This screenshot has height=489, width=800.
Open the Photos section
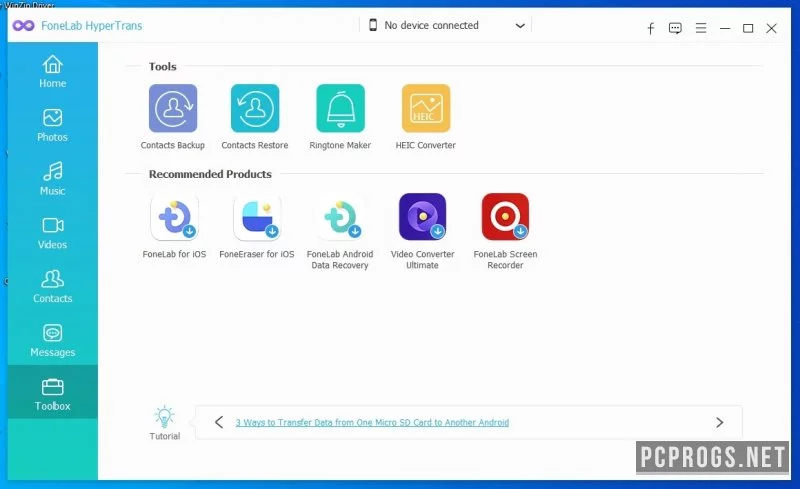point(53,125)
